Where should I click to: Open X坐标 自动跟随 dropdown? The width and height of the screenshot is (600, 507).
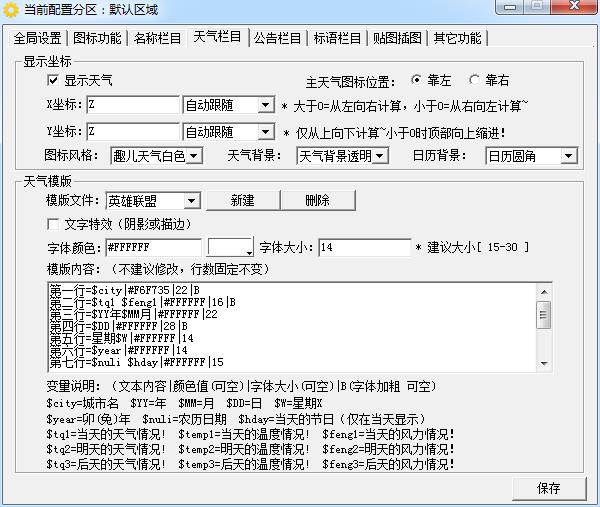pos(264,105)
